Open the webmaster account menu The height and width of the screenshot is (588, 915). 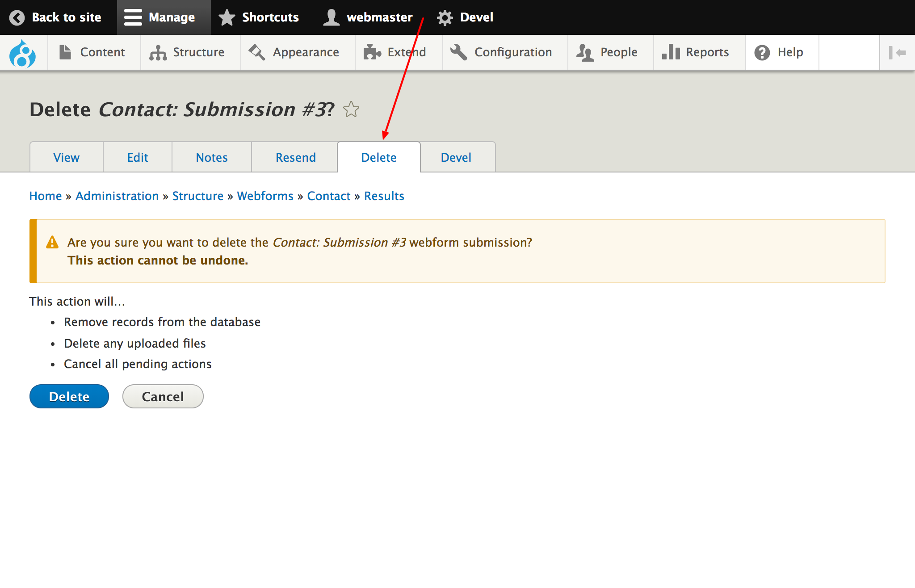(x=368, y=17)
